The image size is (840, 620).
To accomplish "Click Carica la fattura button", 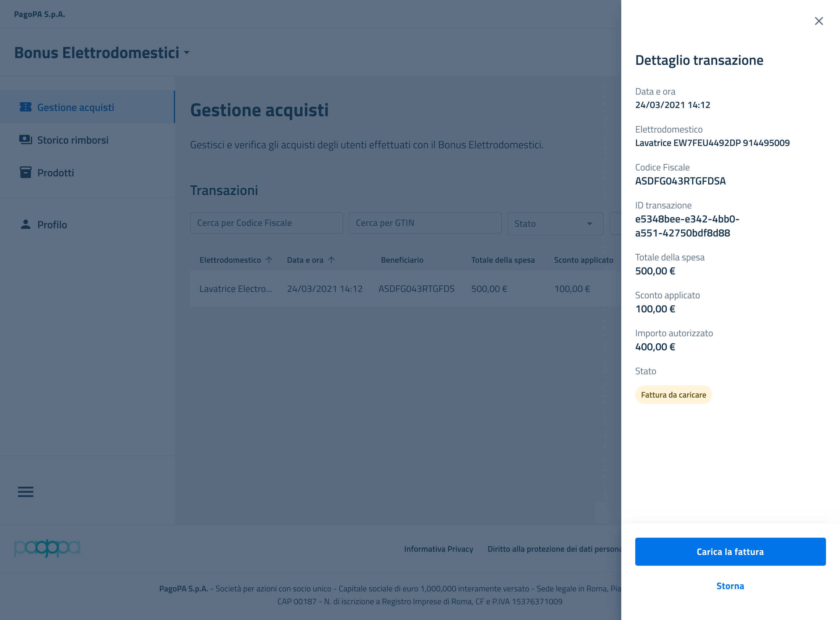I will click(x=730, y=551).
